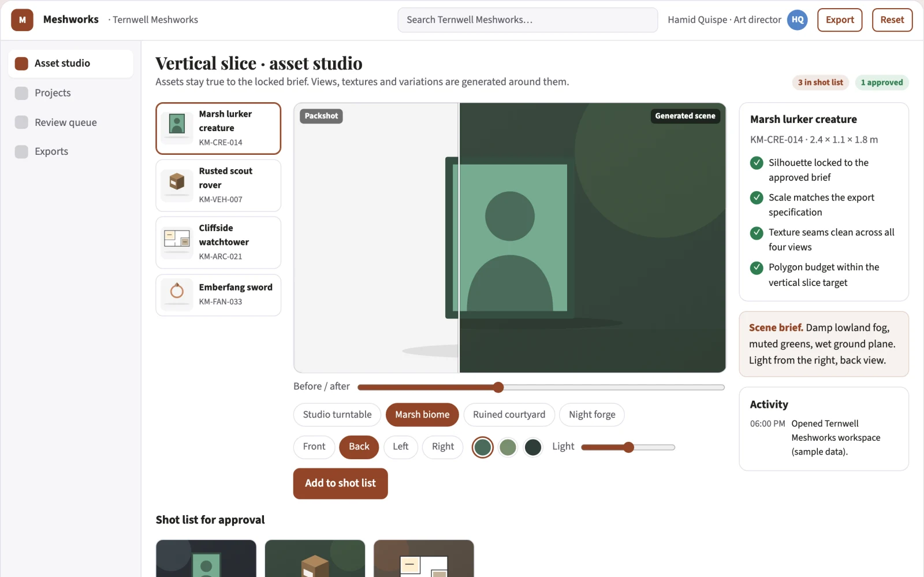924x577 pixels.
Task: Click the Export button
Action: tap(840, 20)
